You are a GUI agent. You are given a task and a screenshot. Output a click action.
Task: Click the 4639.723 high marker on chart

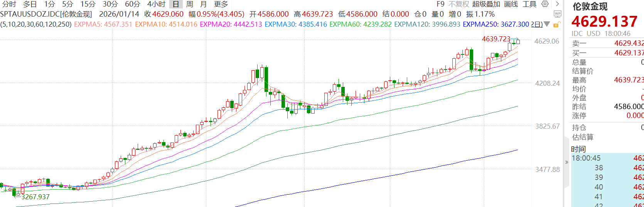tap(496, 39)
